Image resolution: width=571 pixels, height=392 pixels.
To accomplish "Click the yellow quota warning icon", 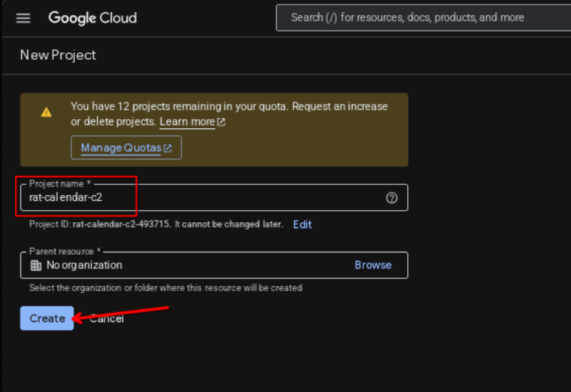I will (x=46, y=112).
